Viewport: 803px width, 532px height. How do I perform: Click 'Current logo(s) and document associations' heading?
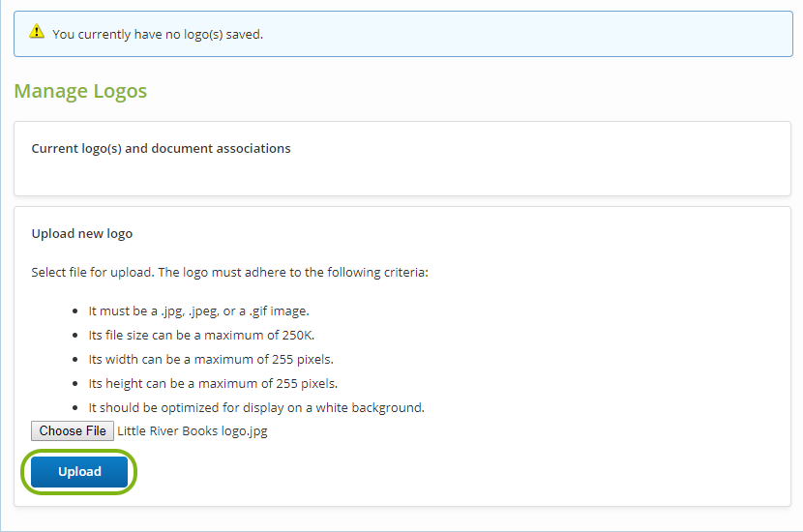[x=161, y=149]
